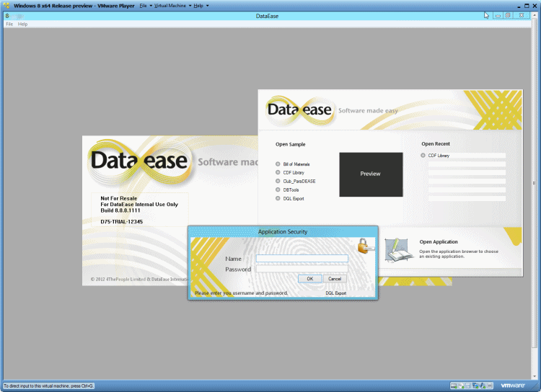Select the DQL Export sample radio button
This screenshot has height=392, width=541.
click(x=278, y=198)
